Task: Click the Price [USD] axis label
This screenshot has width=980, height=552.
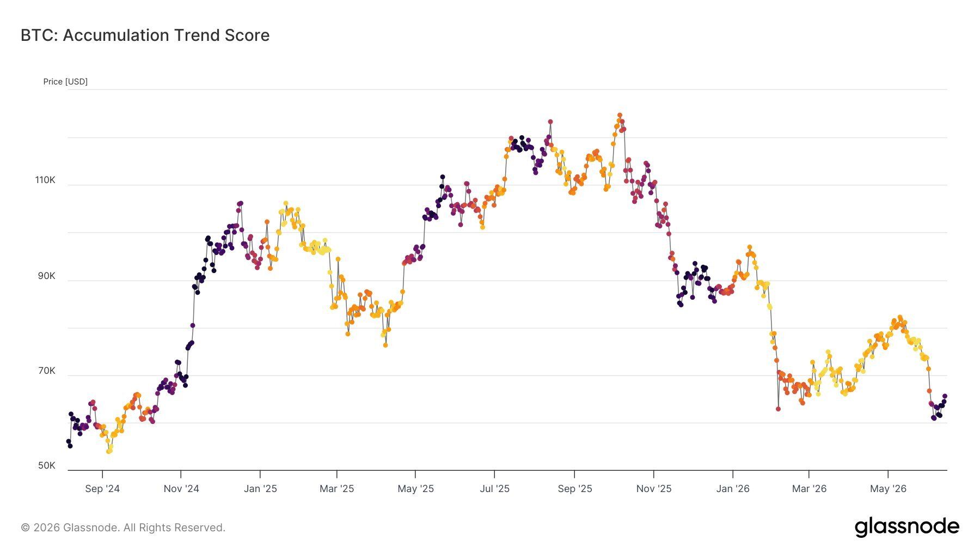Action: (65, 82)
